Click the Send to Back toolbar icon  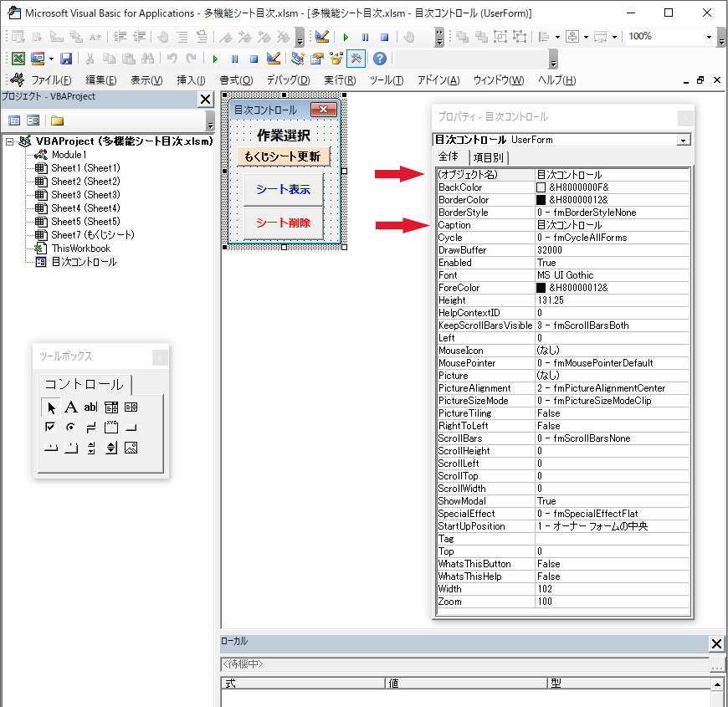[x=481, y=37]
